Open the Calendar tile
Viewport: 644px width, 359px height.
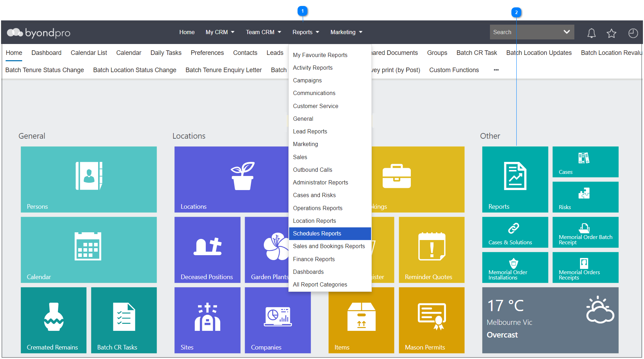pos(89,250)
